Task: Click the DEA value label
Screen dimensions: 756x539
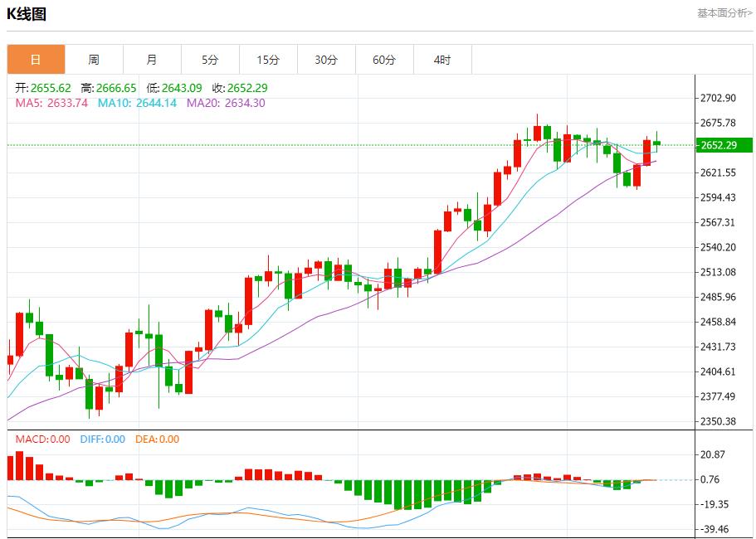Action: point(157,439)
